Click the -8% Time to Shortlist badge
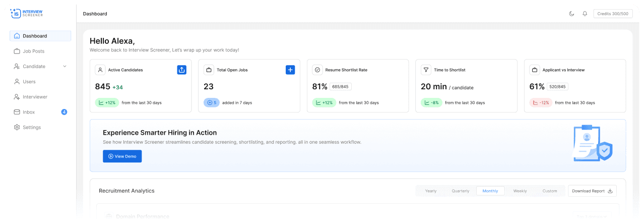 [x=432, y=102]
